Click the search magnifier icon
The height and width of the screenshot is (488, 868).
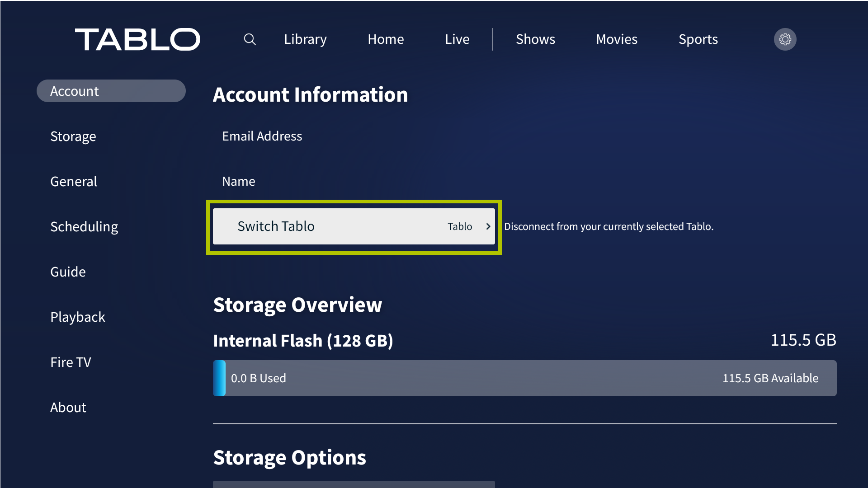[250, 39]
